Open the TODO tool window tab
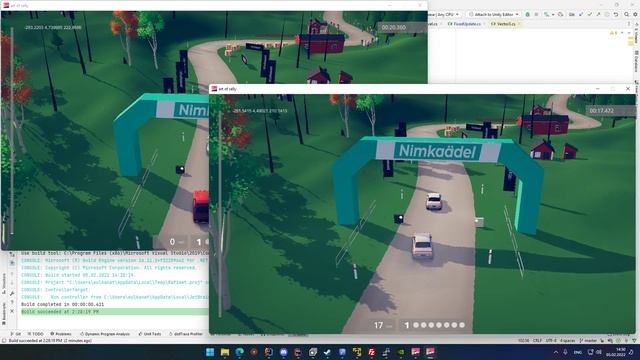The height and width of the screenshot is (360, 640). pyautogui.click(x=35, y=334)
